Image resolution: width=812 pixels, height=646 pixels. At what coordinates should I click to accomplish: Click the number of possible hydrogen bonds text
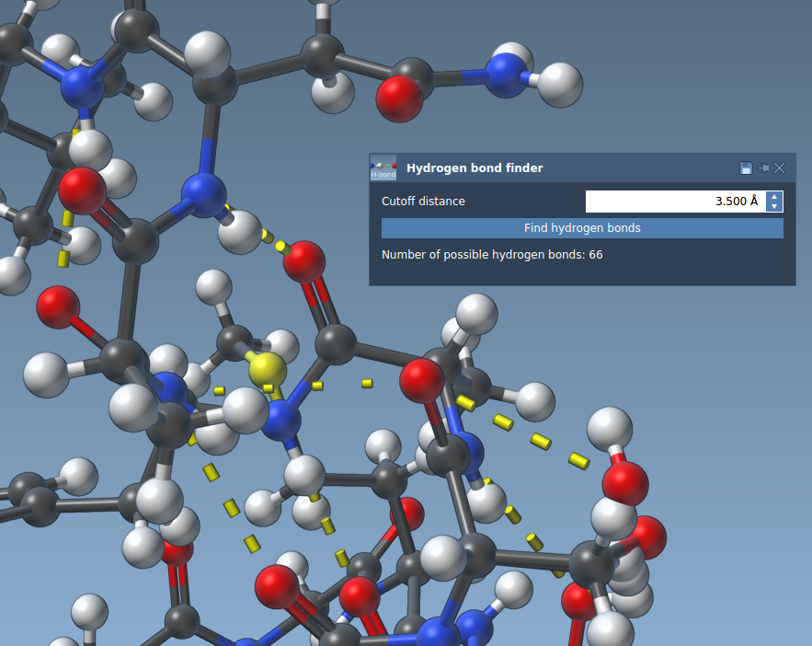click(492, 254)
